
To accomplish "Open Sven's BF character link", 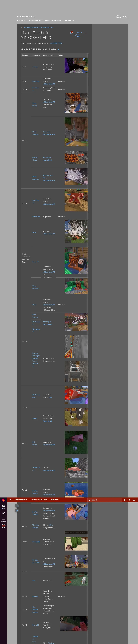I will [36, 625].
